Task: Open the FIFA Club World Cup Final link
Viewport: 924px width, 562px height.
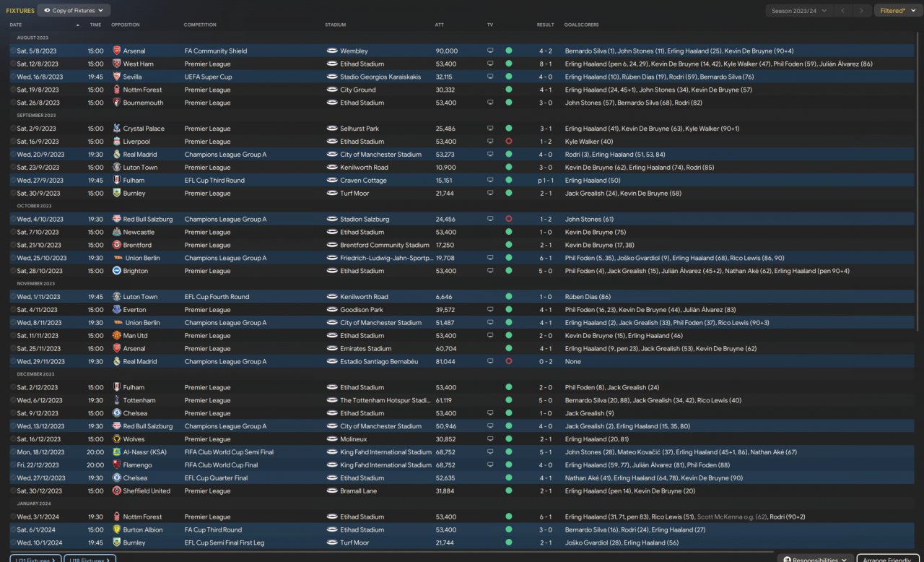Action: [x=221, y=465]
